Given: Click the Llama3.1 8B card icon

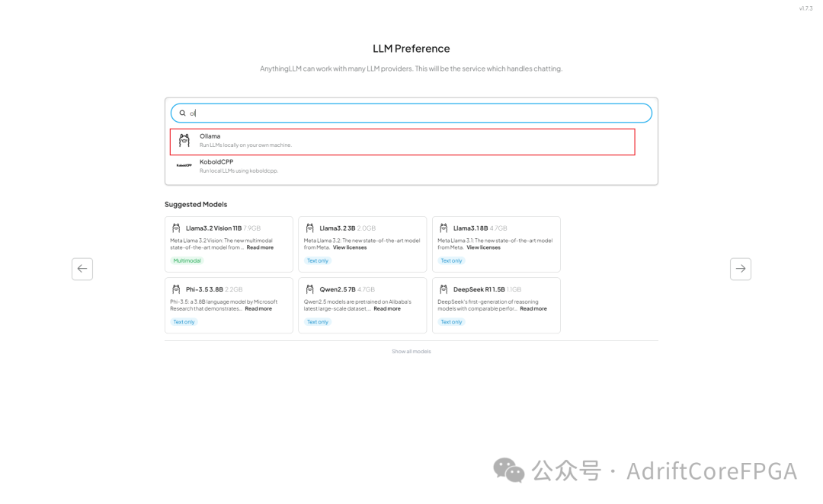Looking at the screenshot, I should (x=444, y=228).
